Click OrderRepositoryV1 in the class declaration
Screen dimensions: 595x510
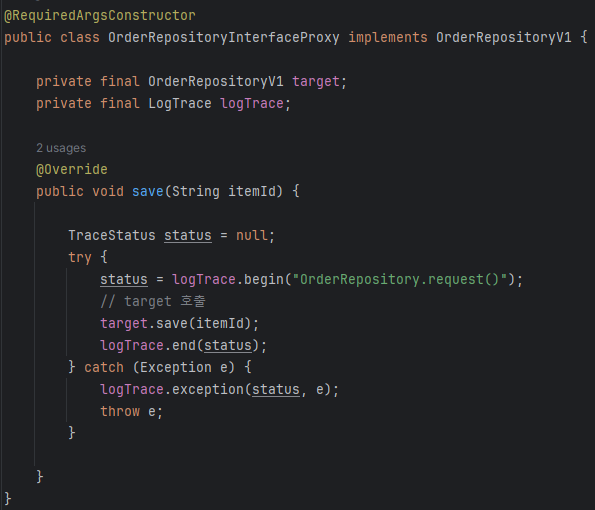point(504,38)
